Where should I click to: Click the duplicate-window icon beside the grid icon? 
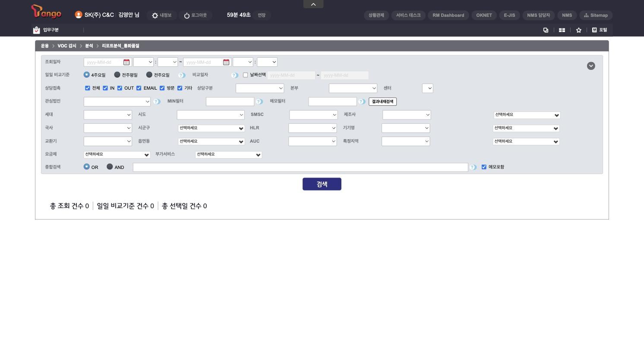coord(546,30)
